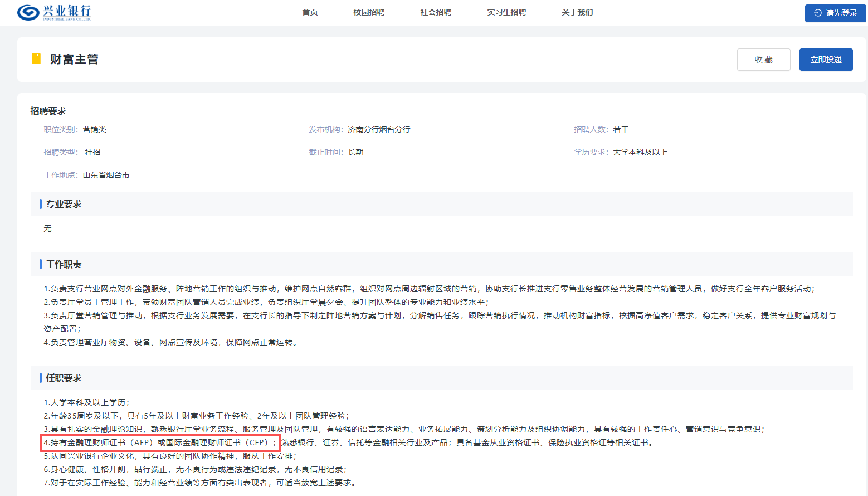Click the 济南分行烟台分行 publishing branch text
Image resolution: width=868 pixels, height=496 pixels.
(x=379, y=129)
